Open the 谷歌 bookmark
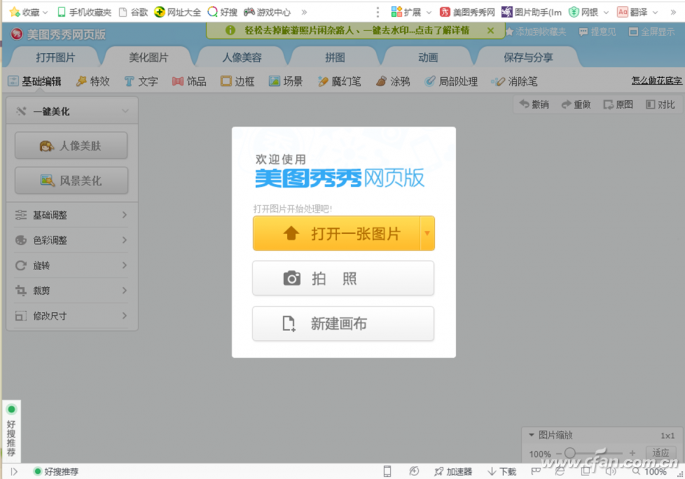The width and height of the screenshot is (685, 479). pos(134,12)
